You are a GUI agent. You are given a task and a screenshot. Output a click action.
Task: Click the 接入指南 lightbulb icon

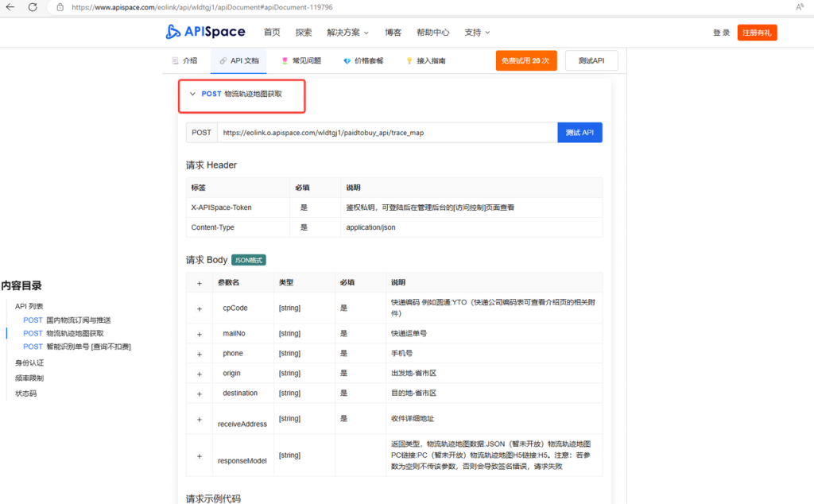[x=409, y=60]
